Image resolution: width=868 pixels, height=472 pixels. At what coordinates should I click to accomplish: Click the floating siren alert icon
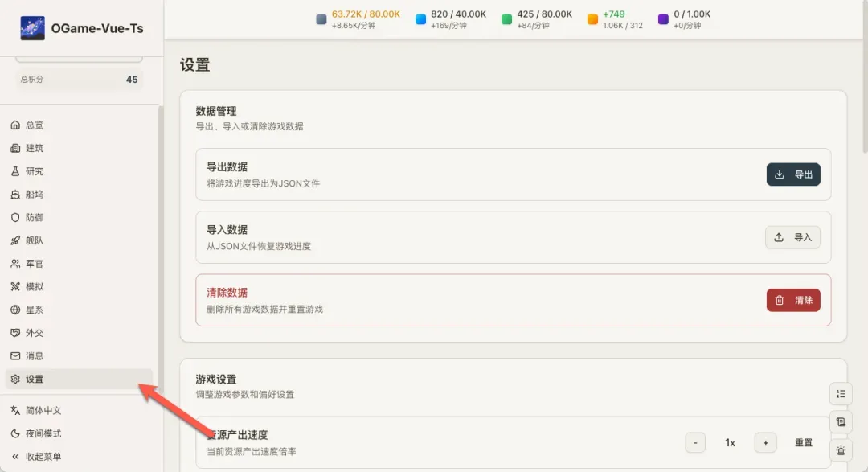[x=841, y=451]
